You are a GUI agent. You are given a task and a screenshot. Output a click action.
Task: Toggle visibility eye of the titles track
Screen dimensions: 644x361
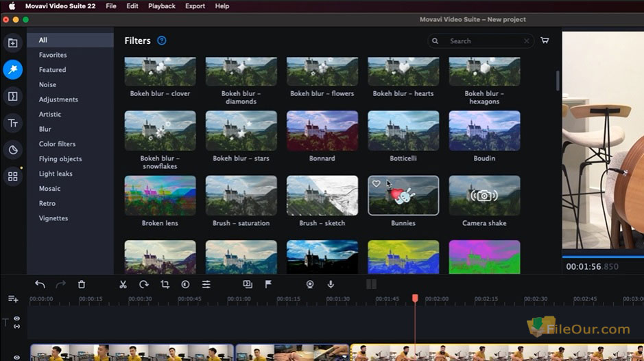click(17, 318)
